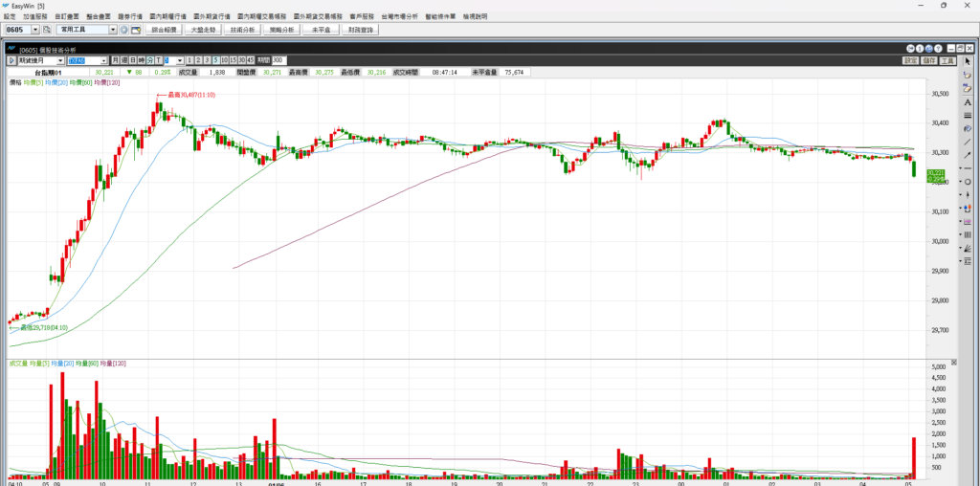Select the ellipse shape drawing tool
This screenshot has width=980, height=486.
point(968,182)
